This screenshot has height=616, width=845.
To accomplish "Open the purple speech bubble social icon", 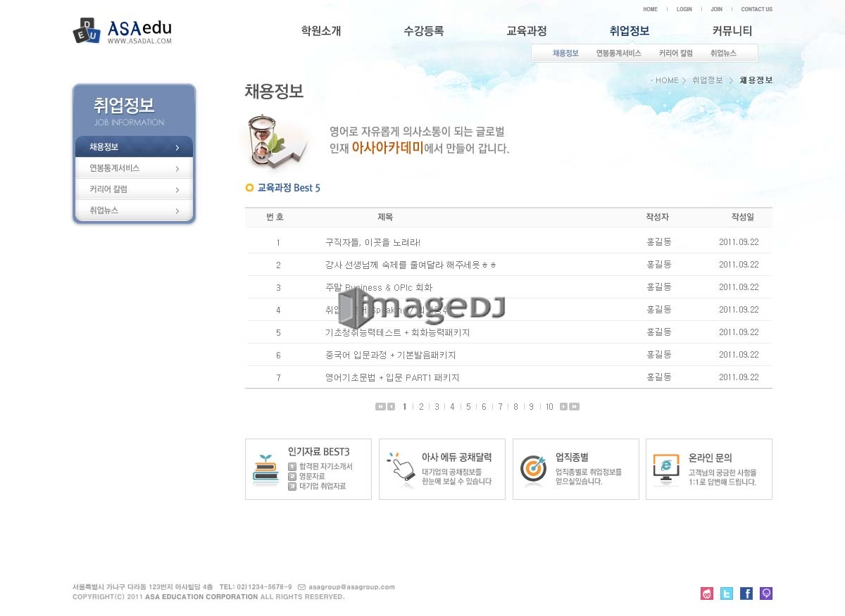I will [x=766, y=593].
